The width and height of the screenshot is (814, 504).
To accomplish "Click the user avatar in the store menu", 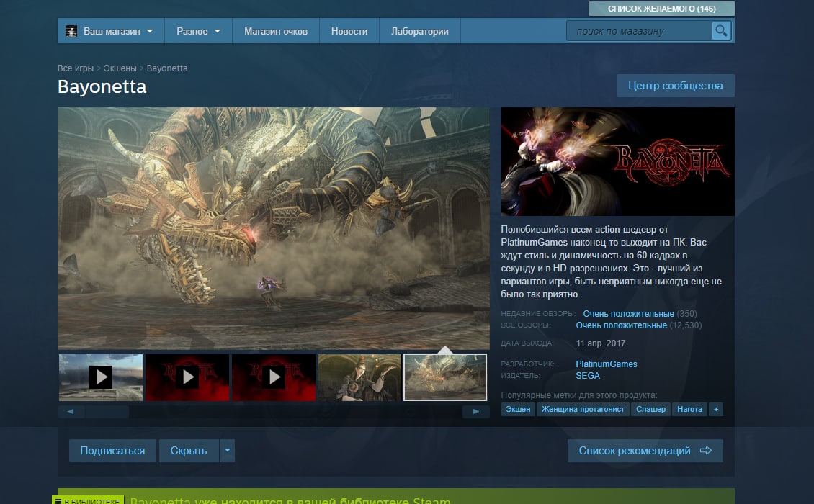I will point(71,31).
